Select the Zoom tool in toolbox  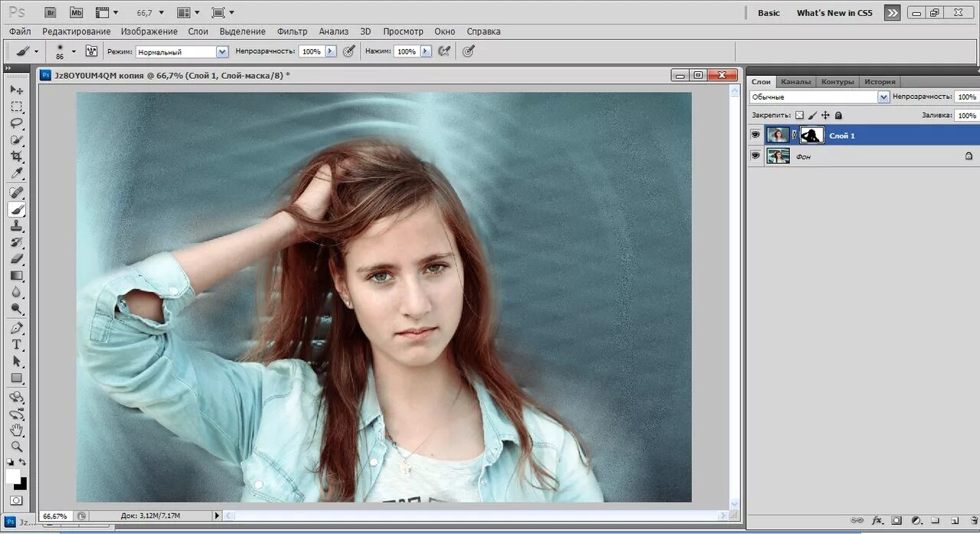coord(16,447)
